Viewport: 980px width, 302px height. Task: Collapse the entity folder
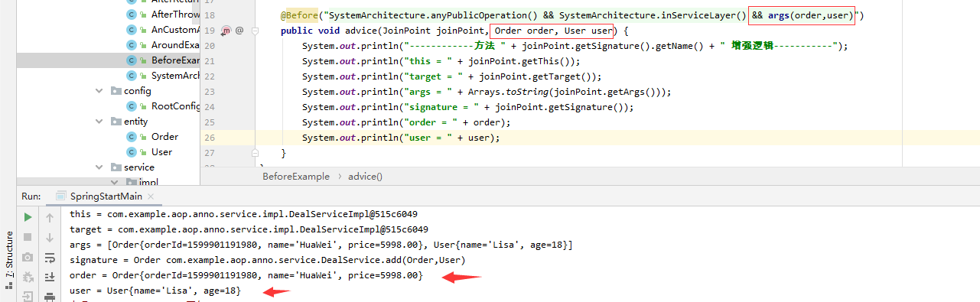point(99,122)
